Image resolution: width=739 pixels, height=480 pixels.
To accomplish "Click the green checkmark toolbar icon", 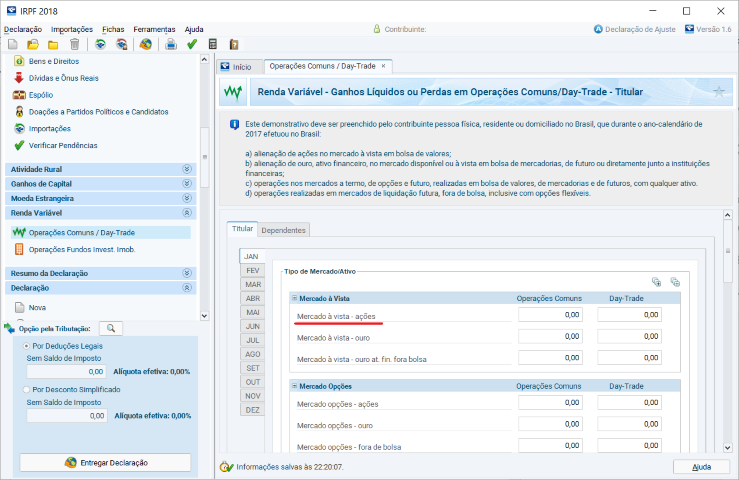I will (192, 44).
